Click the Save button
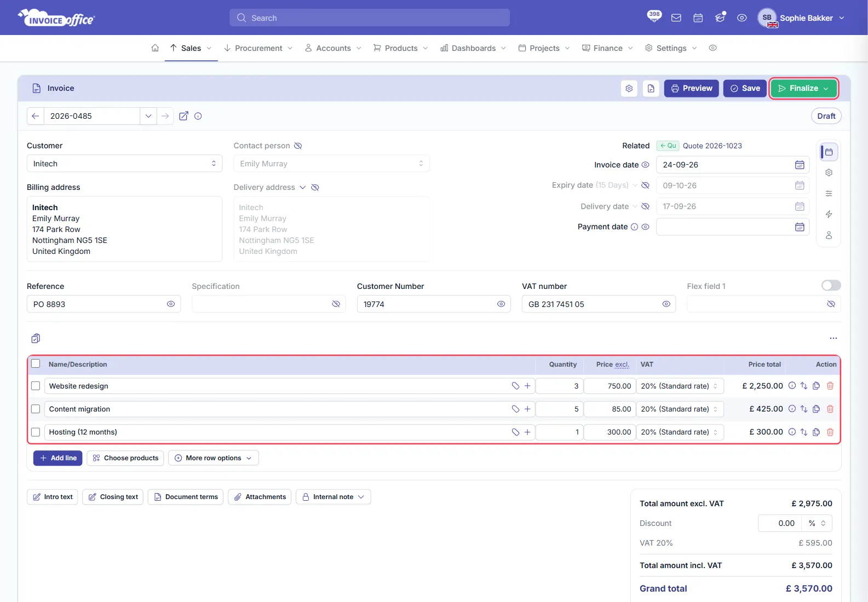 [x=745, y=89]
